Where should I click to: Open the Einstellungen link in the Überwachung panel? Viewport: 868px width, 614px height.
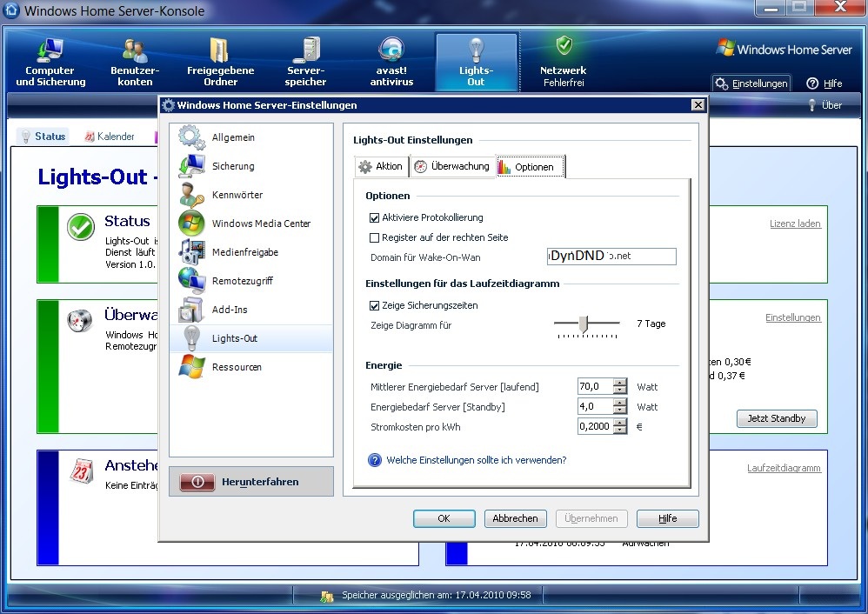(x=792, y=317)
